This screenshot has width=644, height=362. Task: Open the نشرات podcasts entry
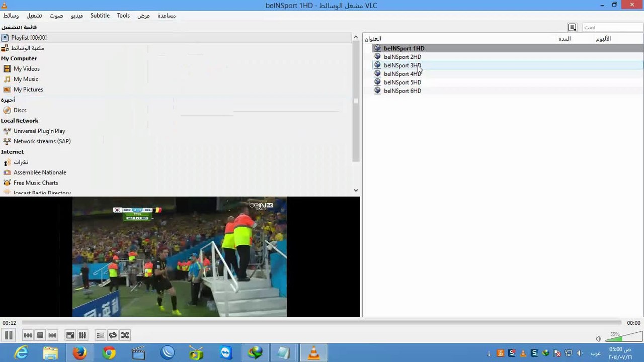tap(21, 162)
